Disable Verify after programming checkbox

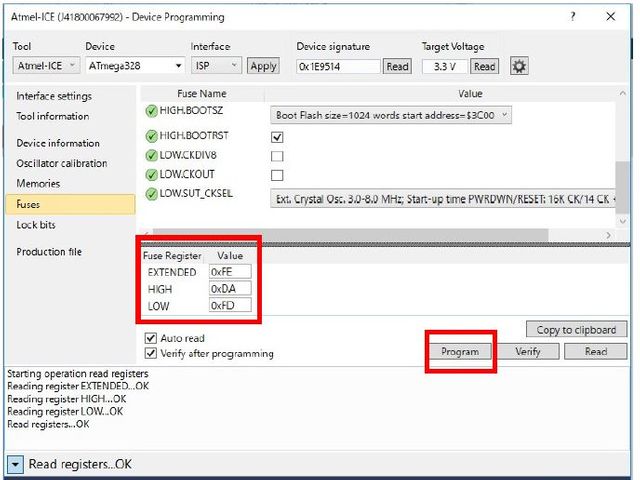(151, 353)
